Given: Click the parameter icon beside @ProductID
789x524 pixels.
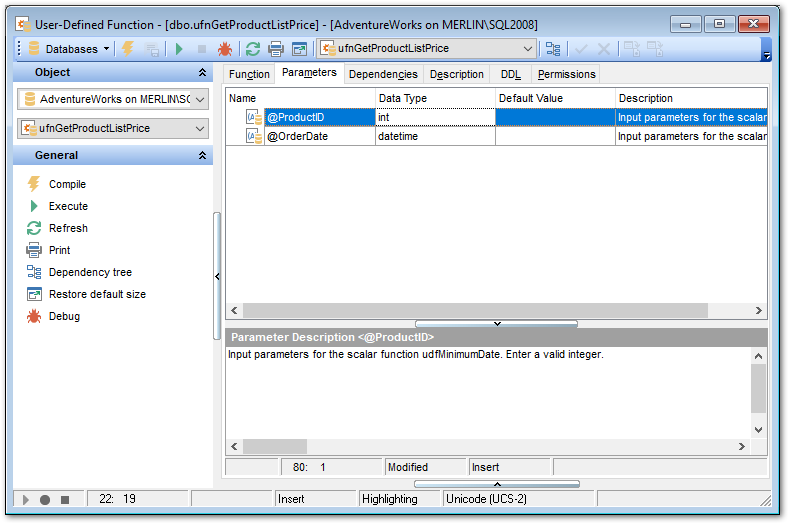Looking at the screenshot, I should point(254,117).
